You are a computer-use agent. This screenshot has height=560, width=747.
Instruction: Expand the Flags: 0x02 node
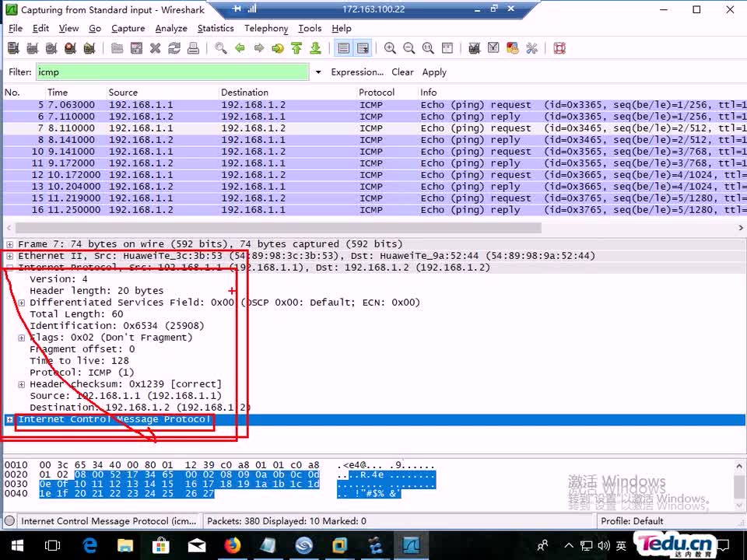(x=22, y=338)
